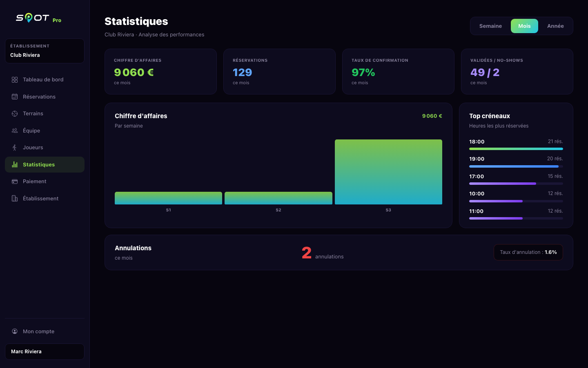Open Tableau de bord in the sidebar
The height and width of the screenshot is (368, 588).
coord(45,80)
